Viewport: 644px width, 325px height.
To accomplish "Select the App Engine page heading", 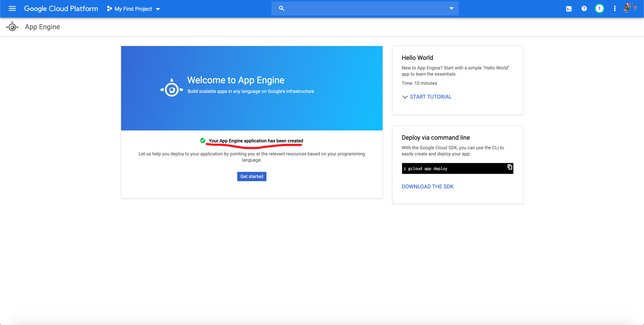I will 42,26.
